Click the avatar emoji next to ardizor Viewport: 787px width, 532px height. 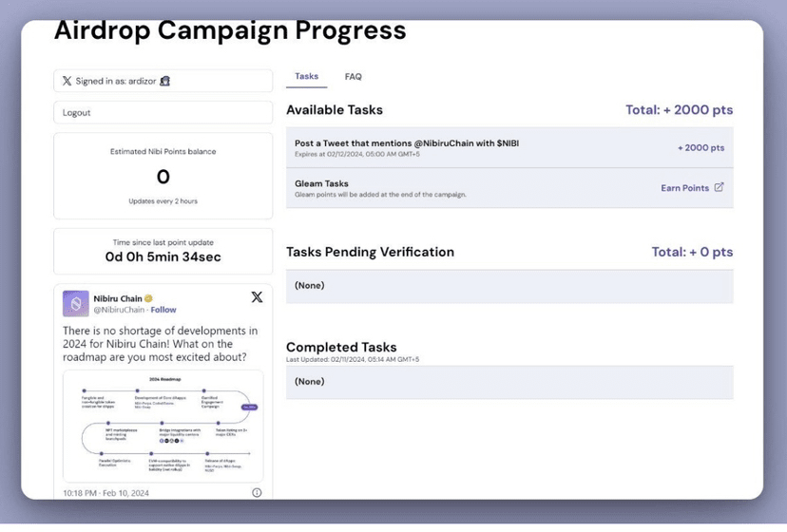[164, 81]
